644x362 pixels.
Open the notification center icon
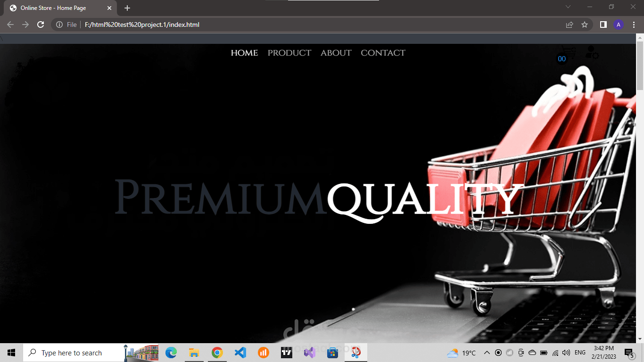[x=629, y=353]
